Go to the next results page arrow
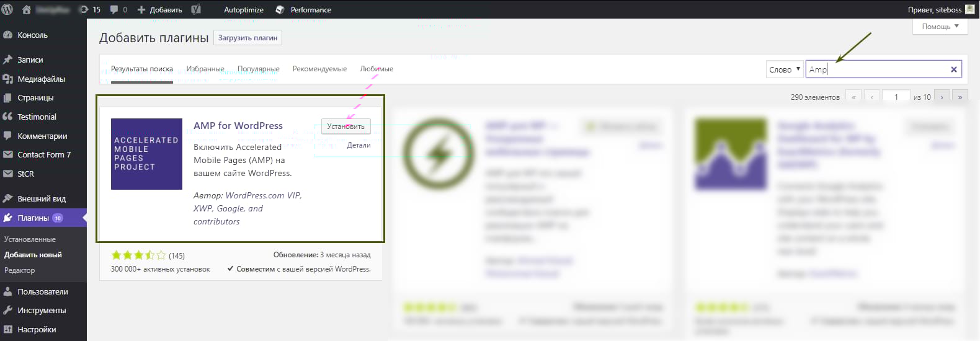This screenshot has height=341, width=980. [942, 97]
